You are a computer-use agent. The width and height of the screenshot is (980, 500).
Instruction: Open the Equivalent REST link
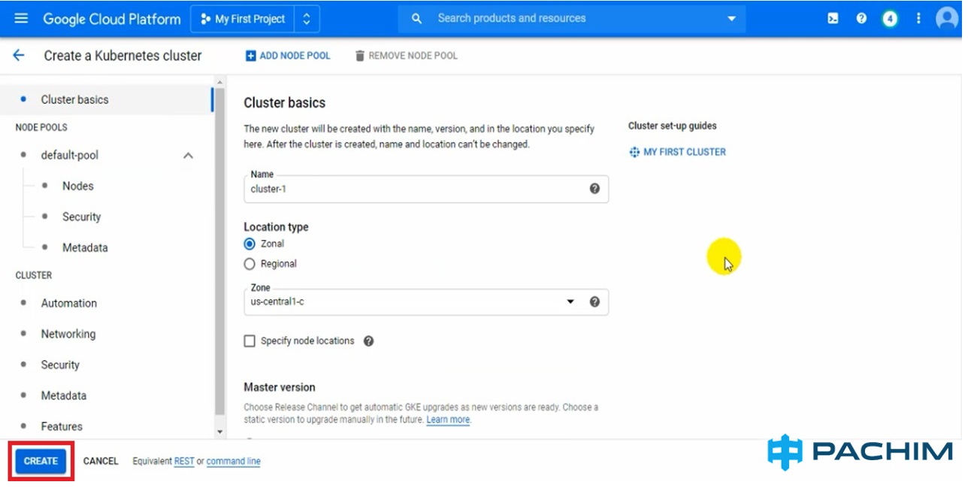184,461
